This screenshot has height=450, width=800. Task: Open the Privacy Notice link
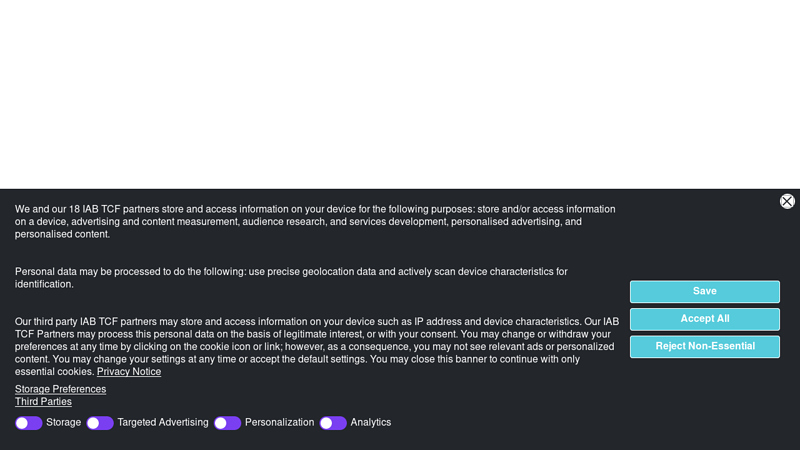coord(129,372)
